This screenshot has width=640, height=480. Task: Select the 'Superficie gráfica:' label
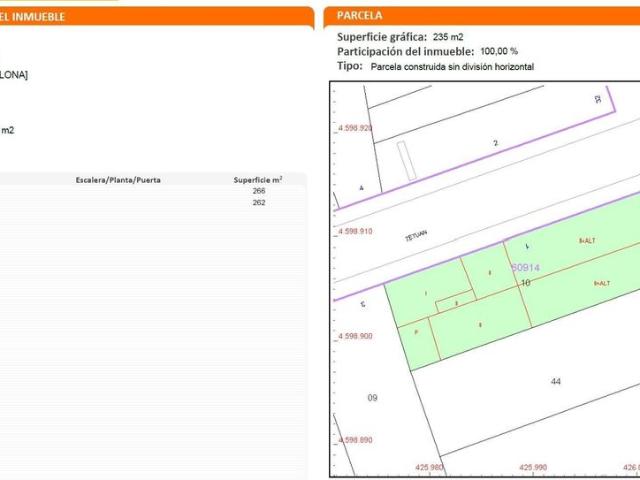pyautogui.click(x=382, y=37)
